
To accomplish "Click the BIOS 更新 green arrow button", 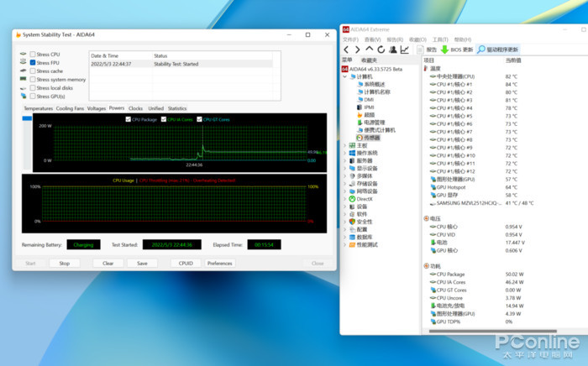I will 457,50.
